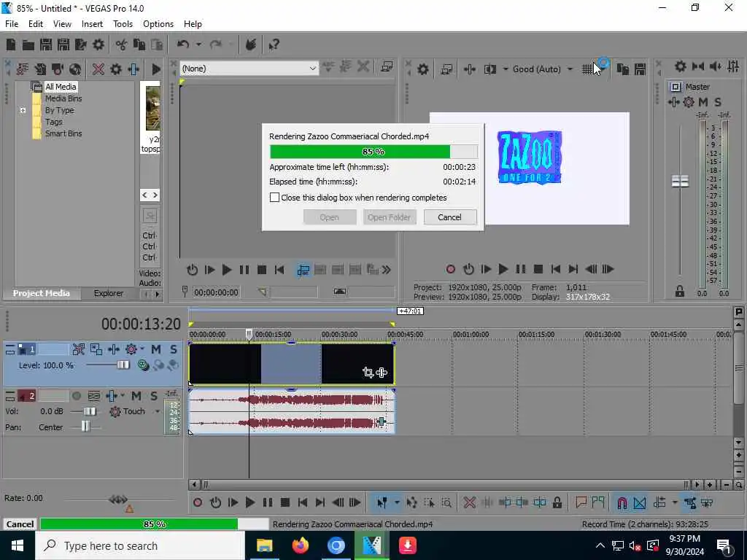Click the preview overlays grid icon
The image size is (747, 560).
(x=587, y=69)
